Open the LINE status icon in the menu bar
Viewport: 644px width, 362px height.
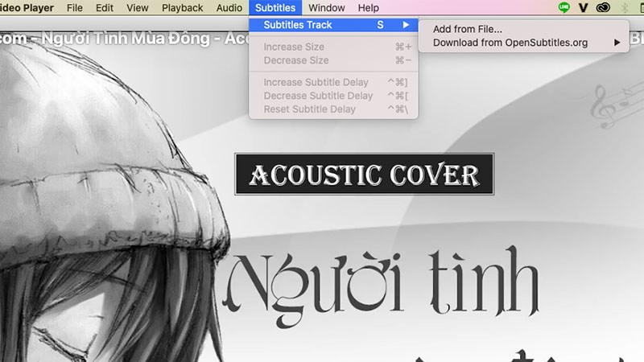tap(564, 7)
